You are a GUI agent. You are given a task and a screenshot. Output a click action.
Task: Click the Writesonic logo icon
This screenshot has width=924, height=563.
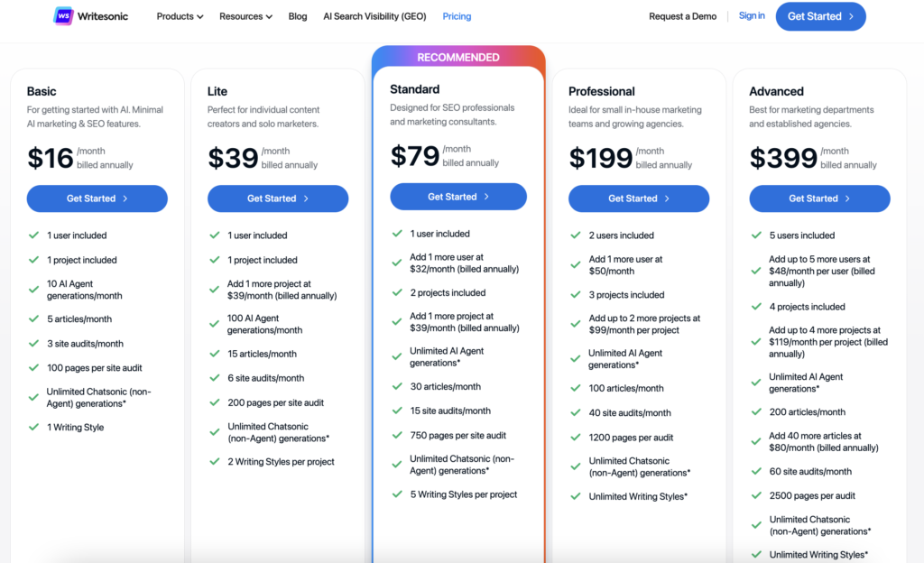tap(64, 16)
